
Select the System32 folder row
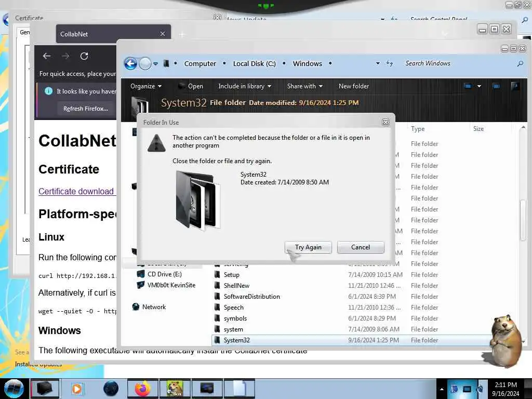(x=352, y=340)
